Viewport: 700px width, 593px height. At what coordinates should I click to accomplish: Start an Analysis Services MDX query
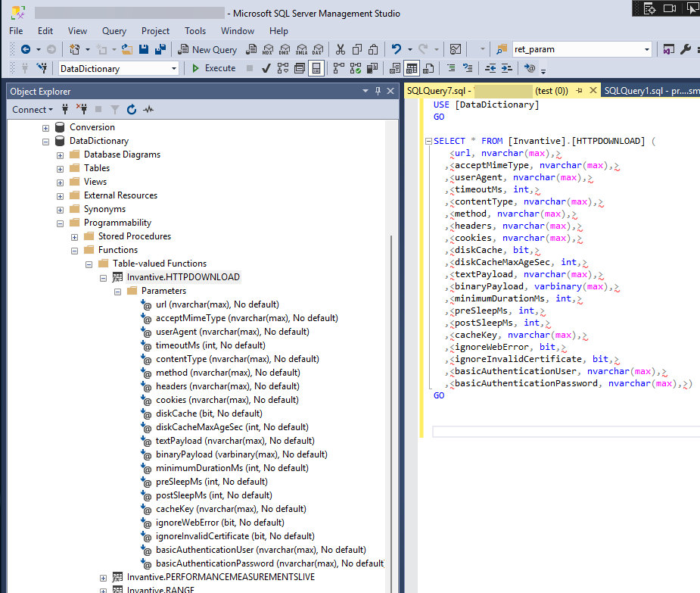pos(268,49)
